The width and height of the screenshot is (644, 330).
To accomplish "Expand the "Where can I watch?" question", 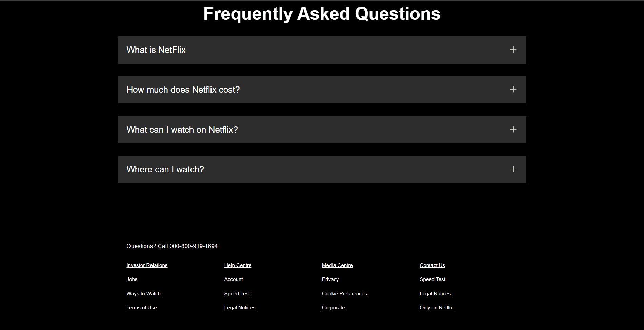I will tap(322, 169).
